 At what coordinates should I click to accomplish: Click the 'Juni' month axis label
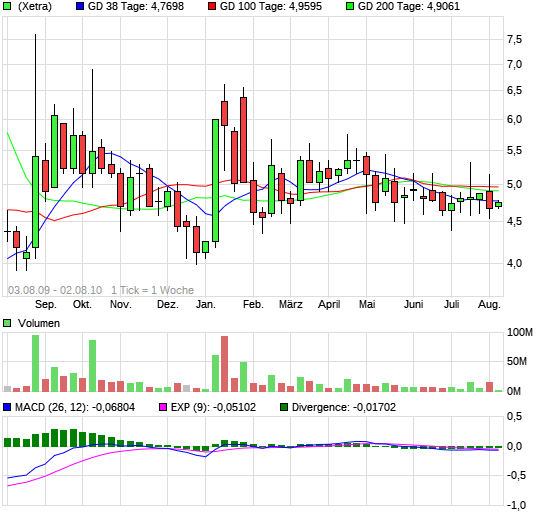[x=414, y=305]
